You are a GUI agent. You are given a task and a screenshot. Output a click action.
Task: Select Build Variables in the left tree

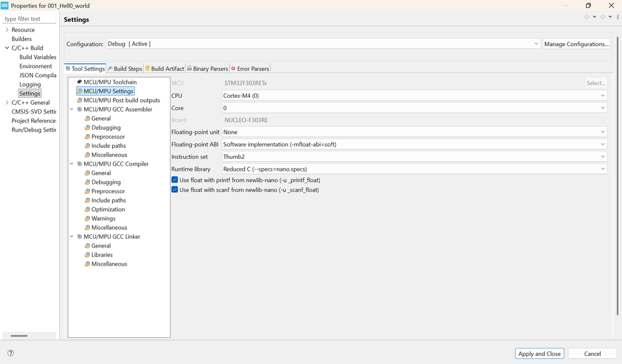(x=37, y=57)
